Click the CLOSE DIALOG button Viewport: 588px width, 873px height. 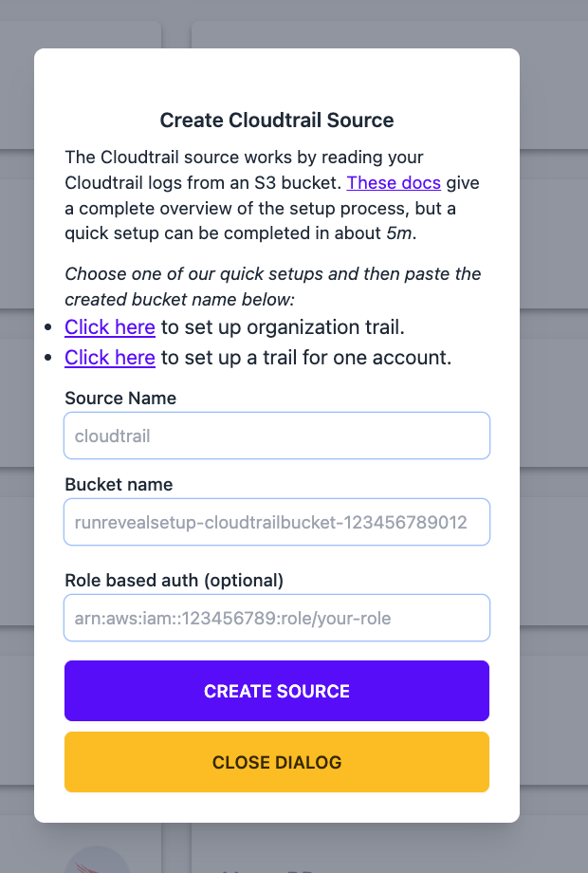[x=277, y=762]
